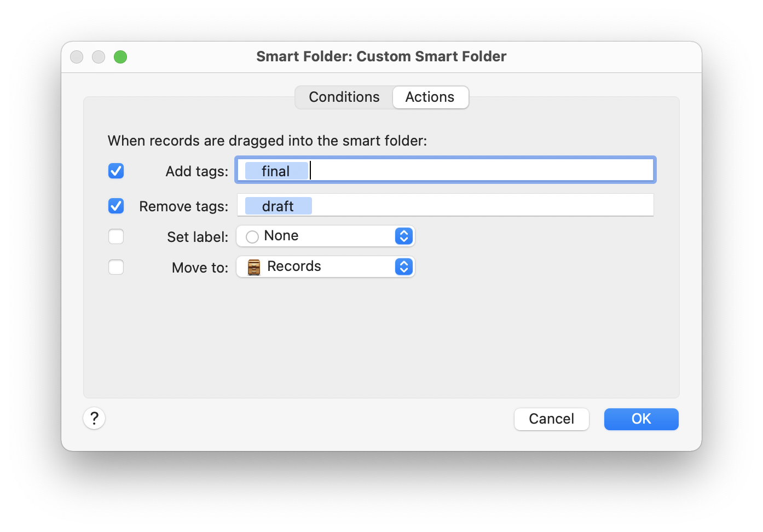Select the 'final' tag token
The height and width of the screenshot is (532, 763).
(276, 171)
